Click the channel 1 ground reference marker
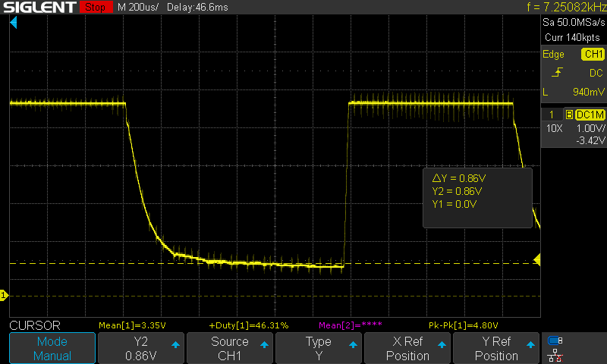The image size is (607, 364). click(3, 294)
